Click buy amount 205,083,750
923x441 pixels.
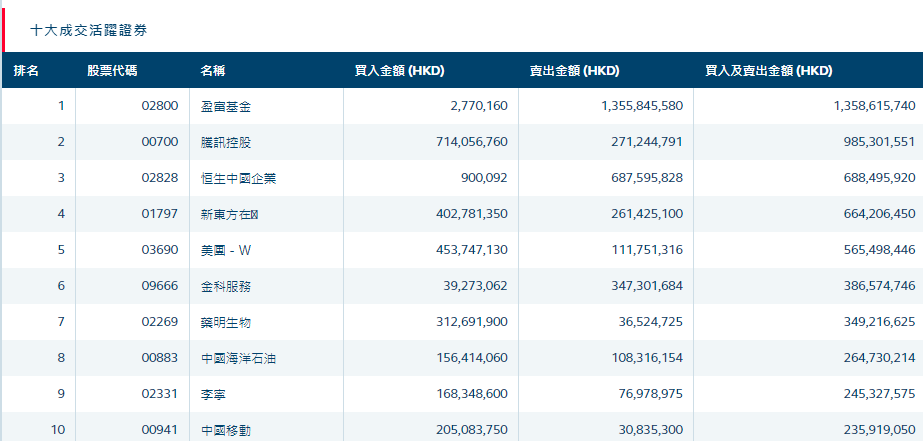[472, 430]
